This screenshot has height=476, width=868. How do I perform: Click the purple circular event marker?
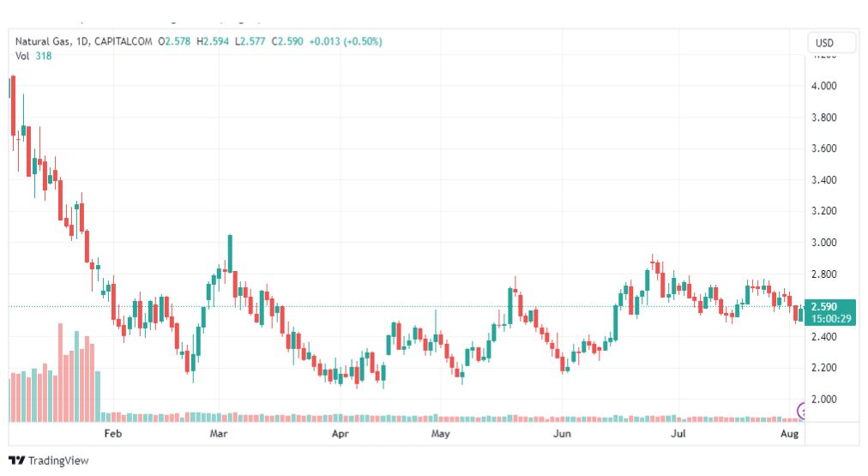[x=801, y=411]
